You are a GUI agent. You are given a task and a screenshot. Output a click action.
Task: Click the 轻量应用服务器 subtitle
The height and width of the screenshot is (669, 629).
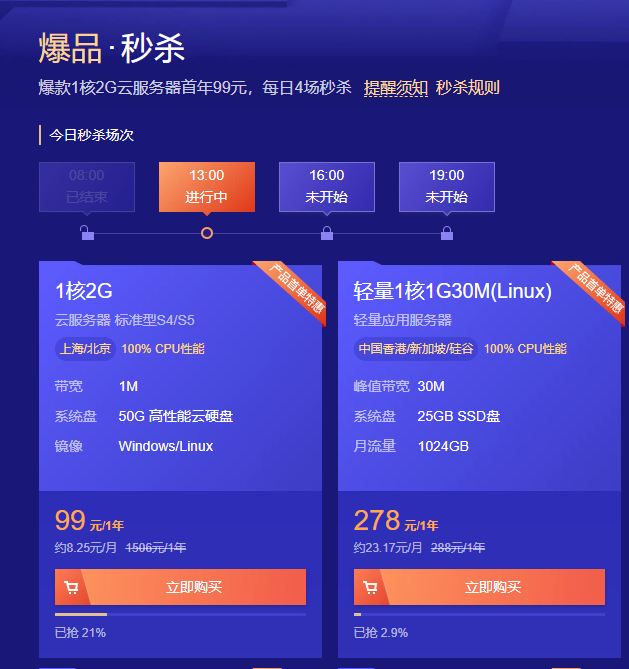click(x=402, y=320)
